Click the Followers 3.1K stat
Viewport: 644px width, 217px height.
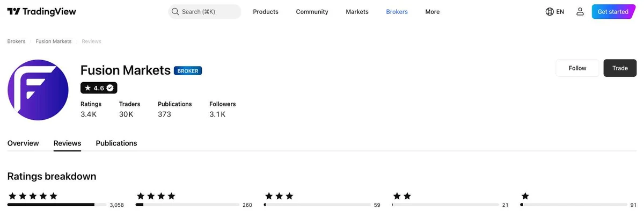pos(222,110)
